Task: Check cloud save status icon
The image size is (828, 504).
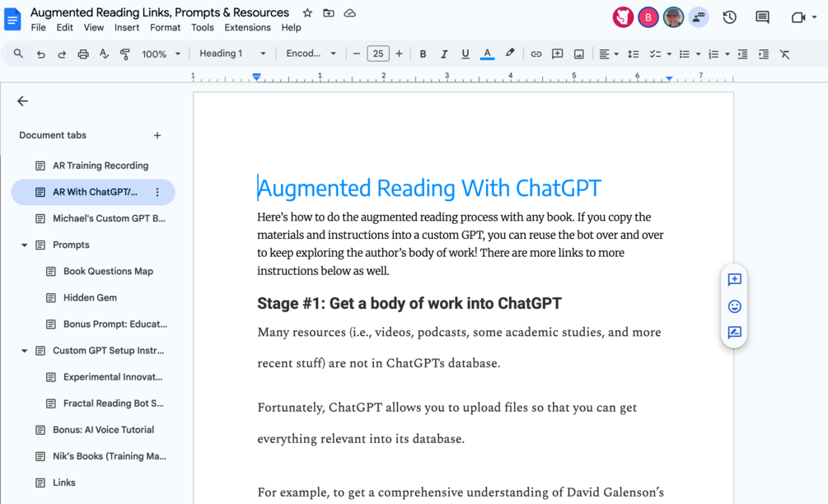Action: coord(349,12)
